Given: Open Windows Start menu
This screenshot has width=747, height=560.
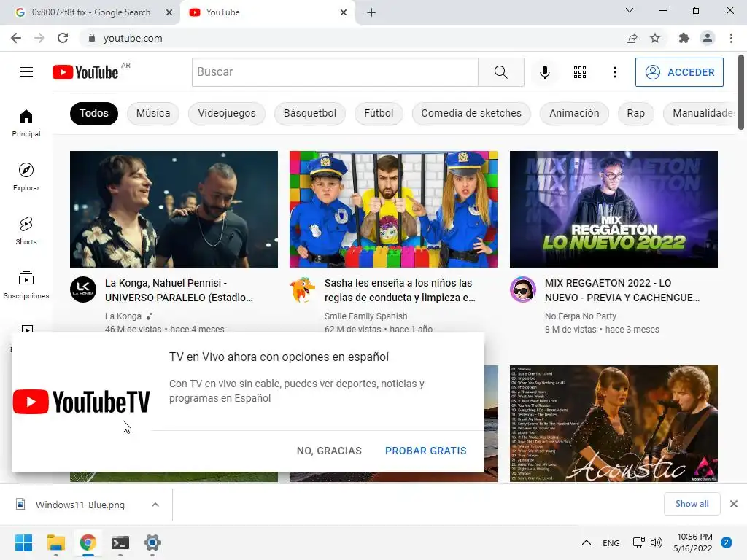Looking at the screenshot, I should (23, 542).
